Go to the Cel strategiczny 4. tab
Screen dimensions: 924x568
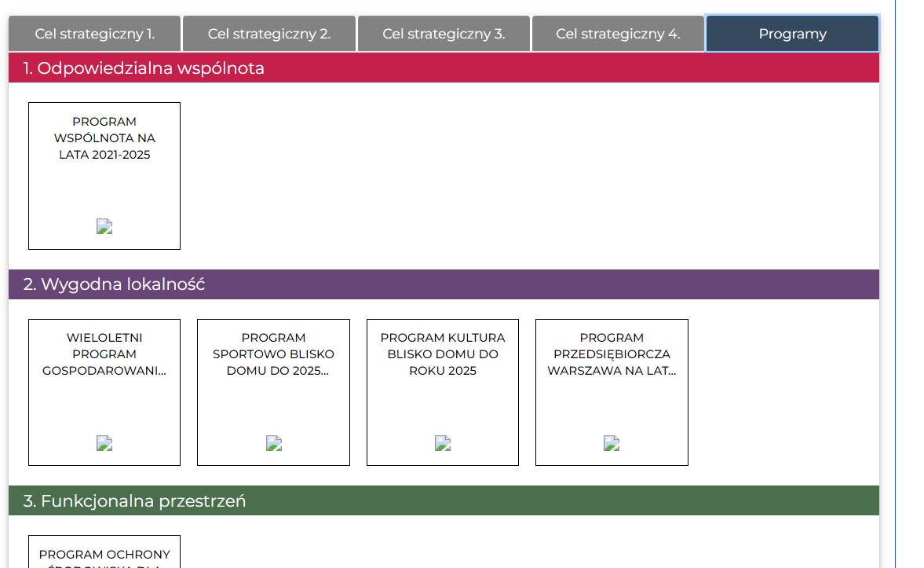[618, 34]
